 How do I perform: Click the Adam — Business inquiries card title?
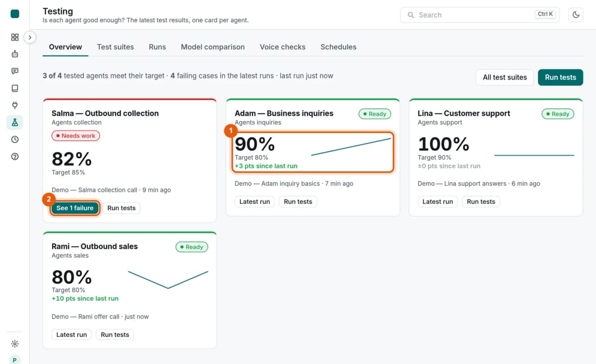[x=284, y=113]
